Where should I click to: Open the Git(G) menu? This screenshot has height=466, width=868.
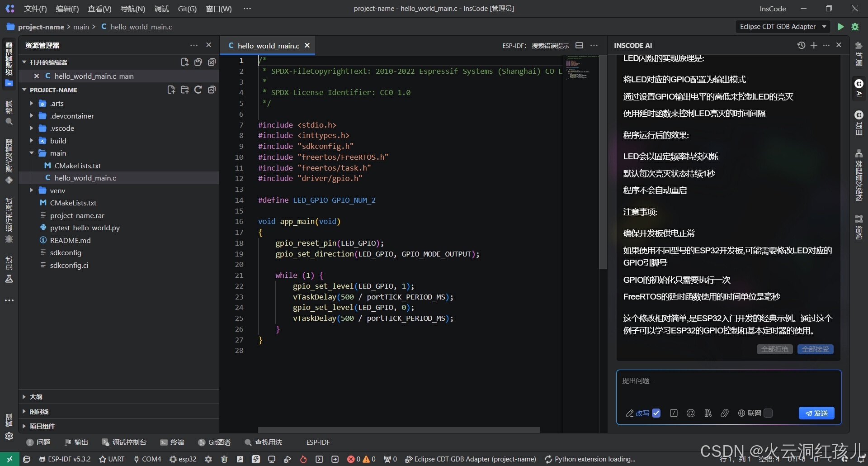pyautogui.click(x=187, y=9)
